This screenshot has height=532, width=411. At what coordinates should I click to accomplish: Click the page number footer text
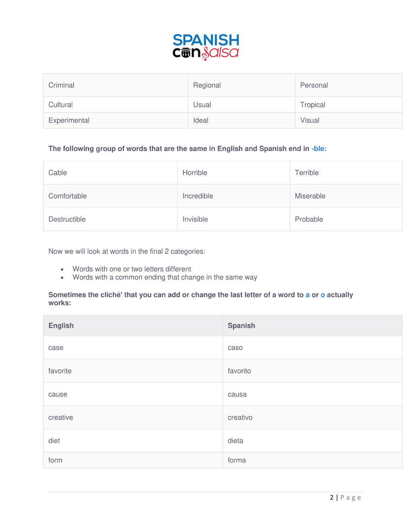[x=345, y=497]
